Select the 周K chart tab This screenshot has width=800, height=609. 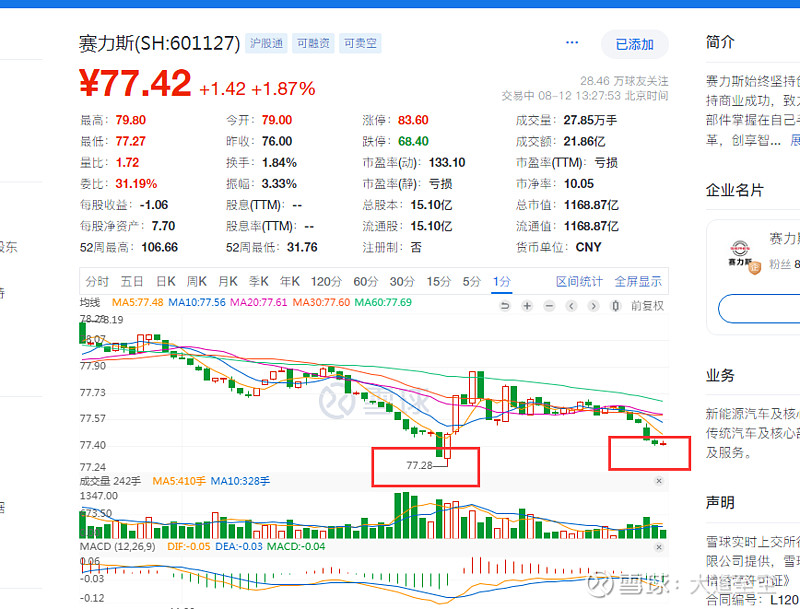click(197, 282)
